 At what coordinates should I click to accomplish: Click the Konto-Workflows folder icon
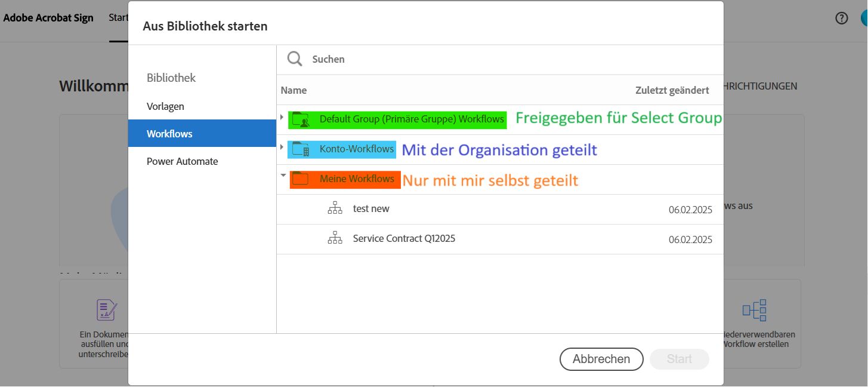pyautogui.click(x=301, y=149)
